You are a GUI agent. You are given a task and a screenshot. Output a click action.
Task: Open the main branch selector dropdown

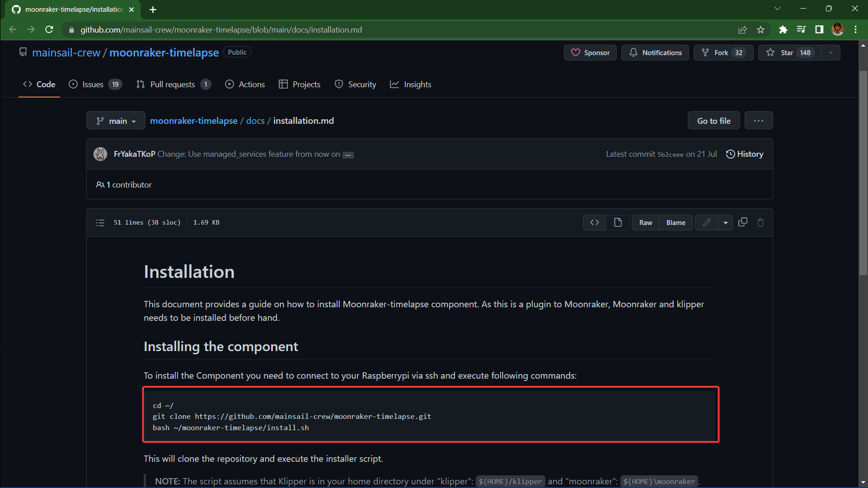[116, 121]
